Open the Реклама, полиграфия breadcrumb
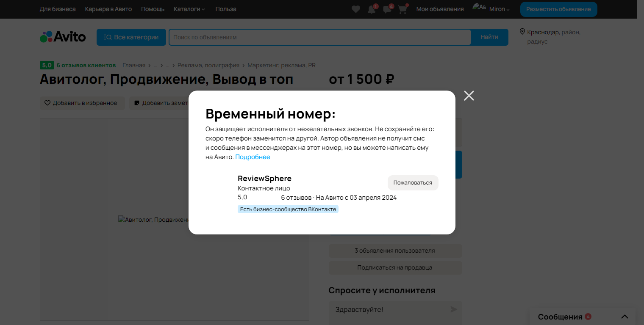This screenshot has width=644, height=325. pos(208,65)
